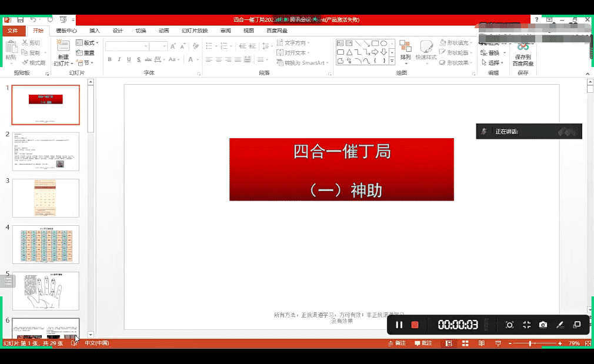
Task: Click the pen annotation icon on recorder
Action: (560, 325)
